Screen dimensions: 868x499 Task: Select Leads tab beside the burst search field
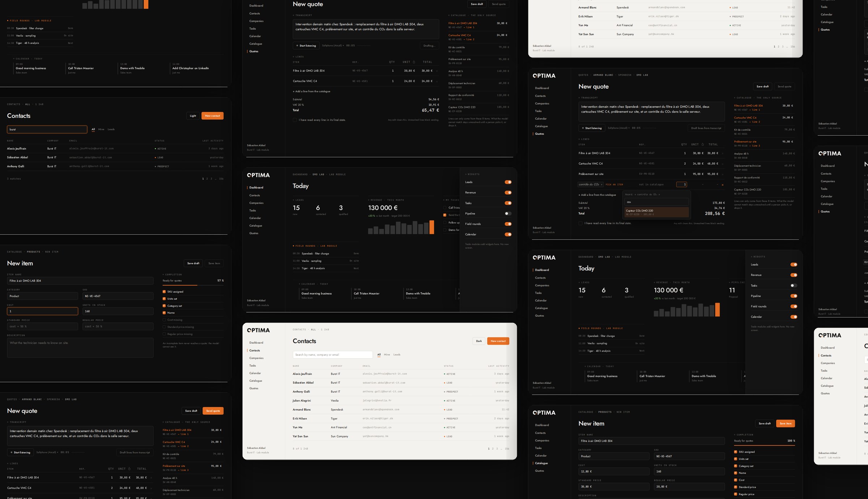coord(111,129)
